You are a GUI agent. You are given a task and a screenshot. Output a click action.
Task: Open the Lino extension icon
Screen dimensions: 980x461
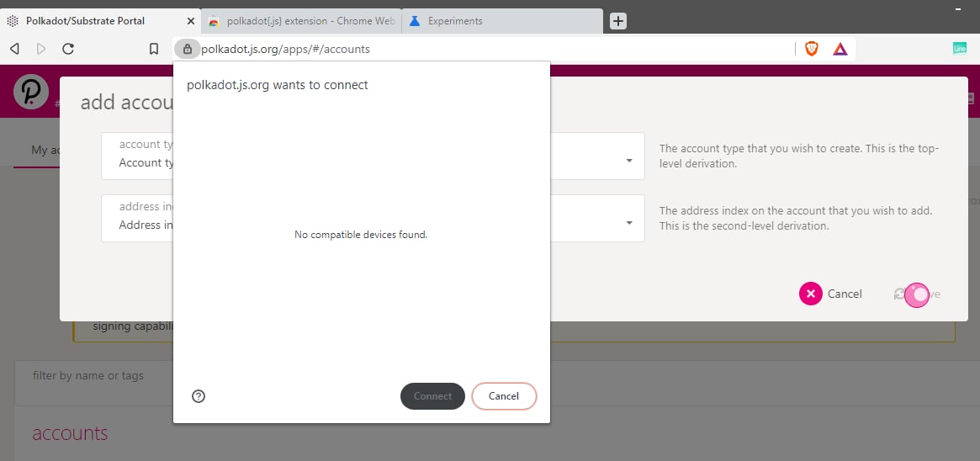coord(959,49)
